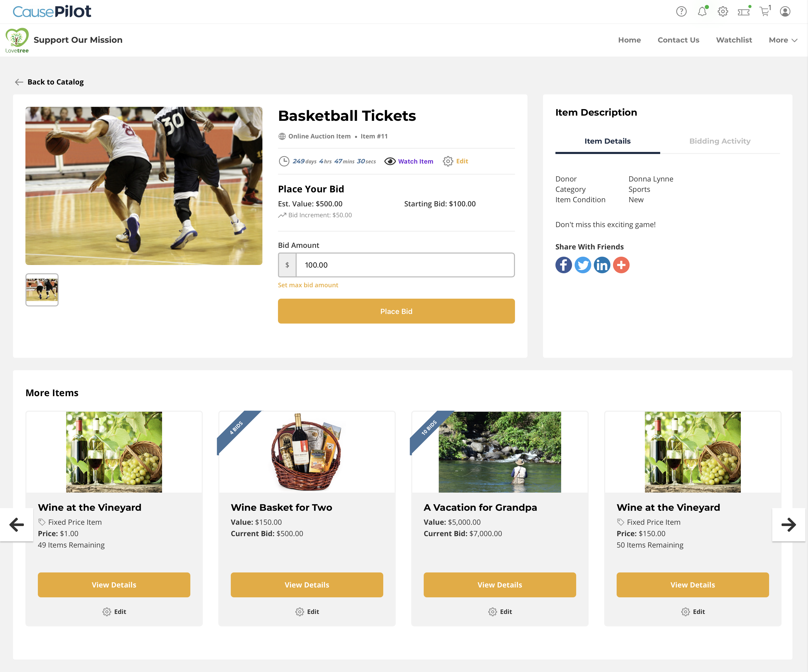Open the settings gear in the header
The height and width of the screenshot is (672, 808).
[723, 12]
